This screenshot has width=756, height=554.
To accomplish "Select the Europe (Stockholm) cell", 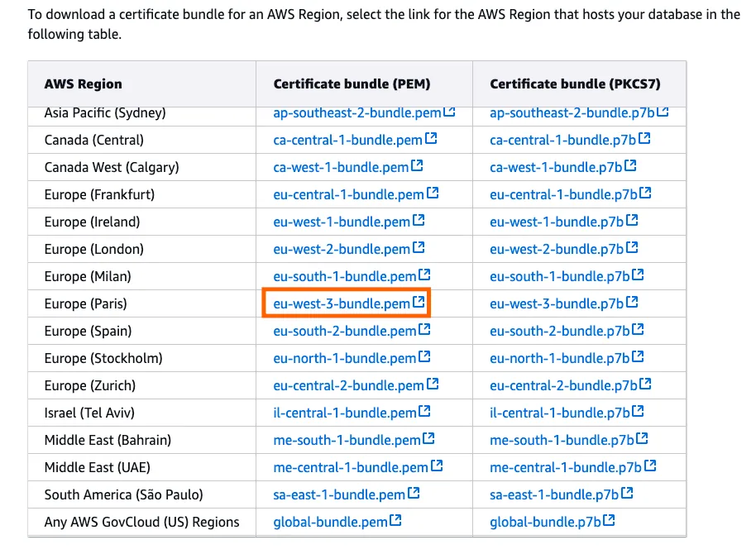I will [141, 358].
